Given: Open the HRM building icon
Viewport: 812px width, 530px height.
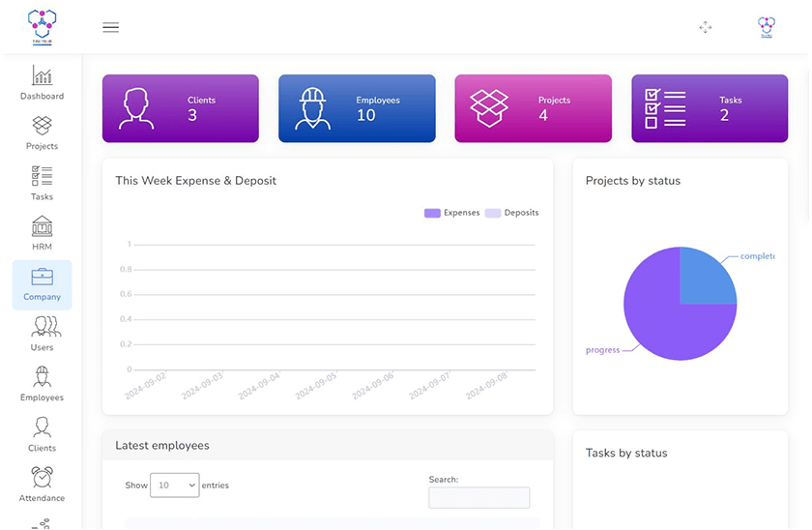Looking at the screenshot, I should click(x=42, y=226).
